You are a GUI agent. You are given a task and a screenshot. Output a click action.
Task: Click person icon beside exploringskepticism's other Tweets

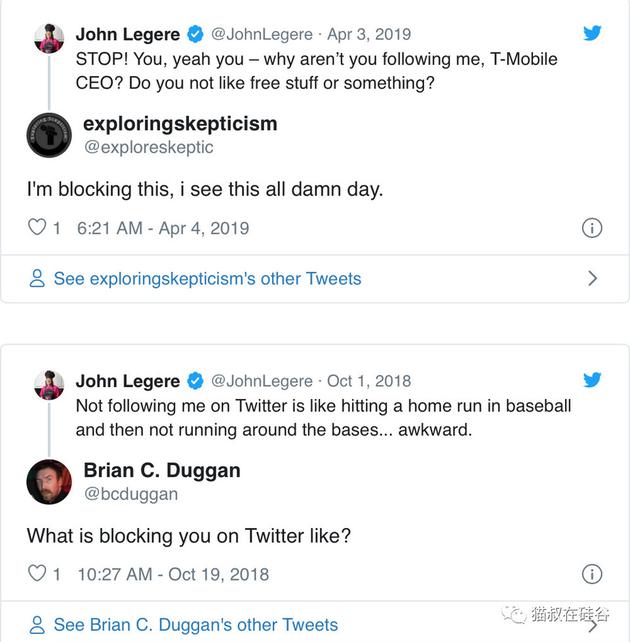click(x=37, y=279)
